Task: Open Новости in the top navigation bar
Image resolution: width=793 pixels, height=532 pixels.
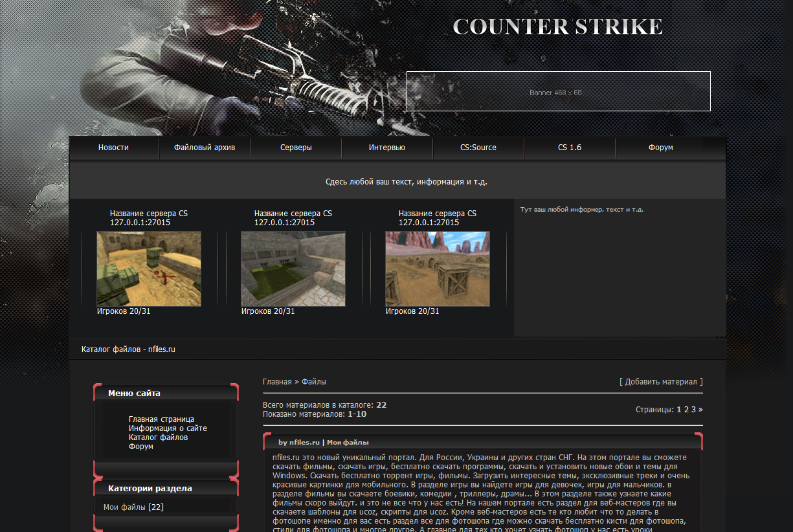Action: point(113,148)
